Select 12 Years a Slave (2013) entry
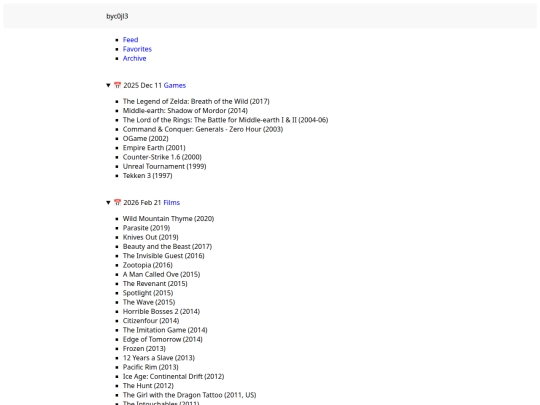 pos(159,358)
